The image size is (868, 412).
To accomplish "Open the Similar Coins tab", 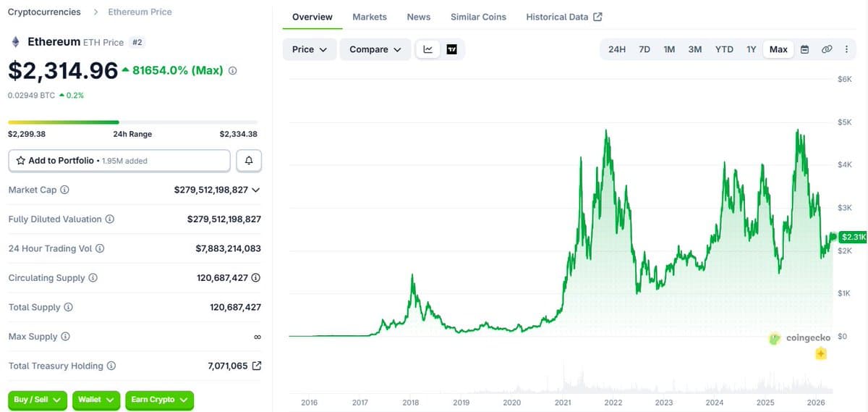I will [x=478, y=17].
